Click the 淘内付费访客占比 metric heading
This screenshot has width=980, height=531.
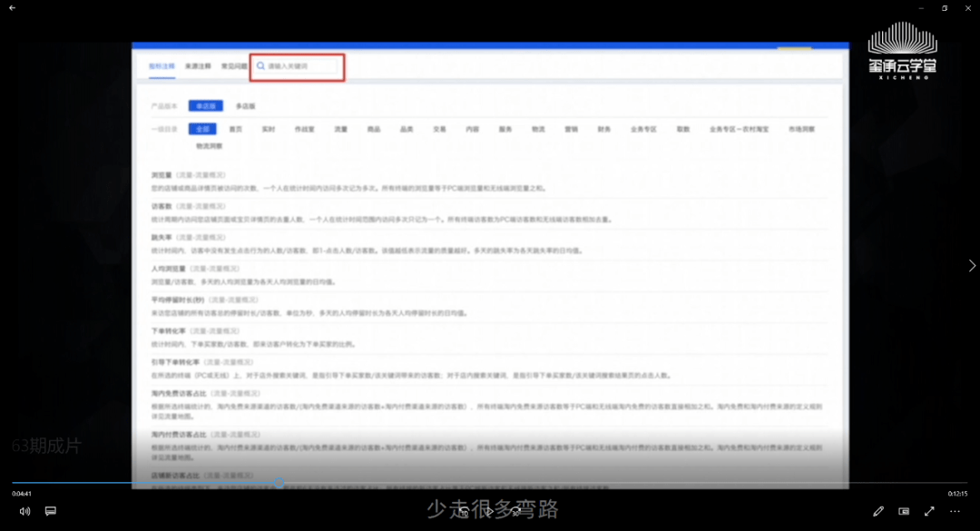pos(178,434)
